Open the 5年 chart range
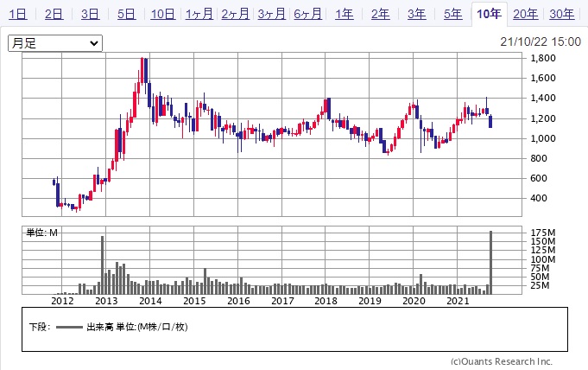Screen dimensions: 588x370 453,15
